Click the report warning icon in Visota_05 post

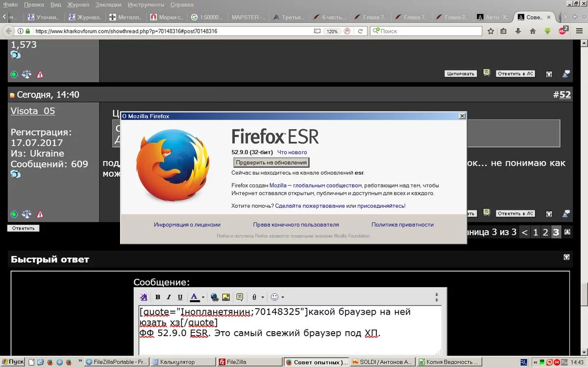tap(40, 214)
